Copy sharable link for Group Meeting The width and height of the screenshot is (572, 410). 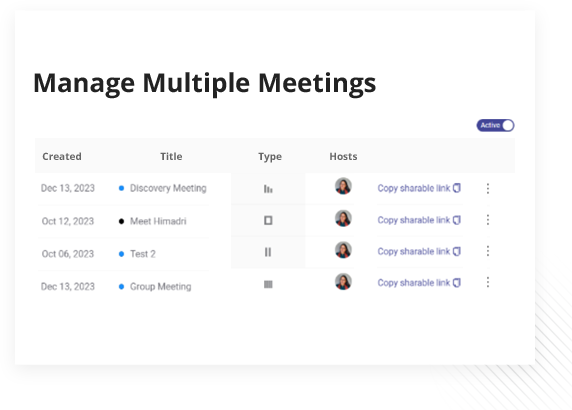point(419,283)
